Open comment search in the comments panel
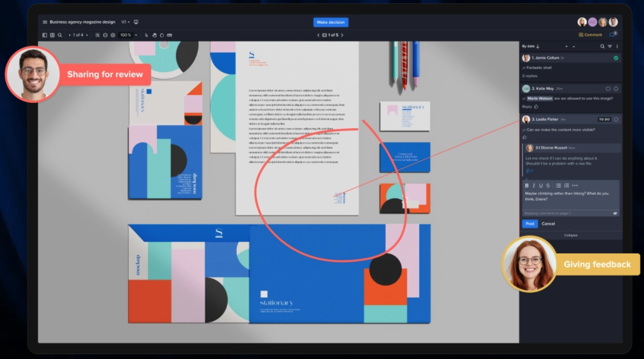 pyautogui.click(x=602, y=46)
